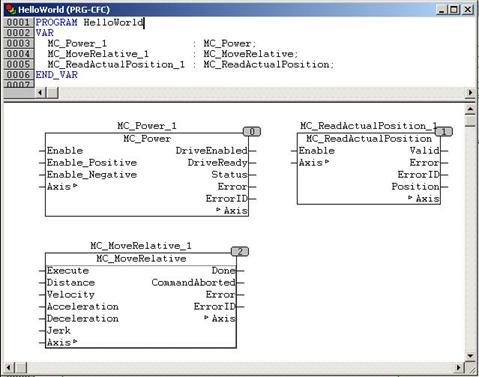
Task: Click execution order badge 2 on MC_MoveRelative
Action: (x=240, y=252)
